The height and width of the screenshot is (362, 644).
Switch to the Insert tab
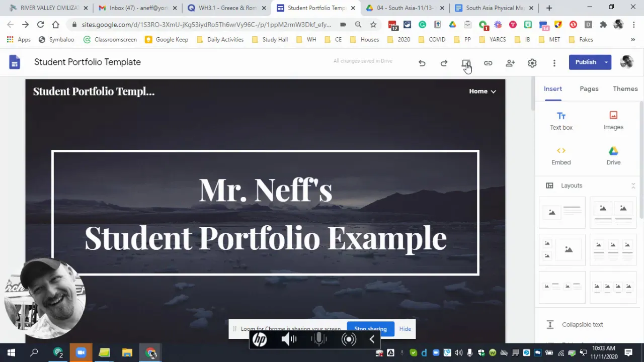[x=552, y=88]
